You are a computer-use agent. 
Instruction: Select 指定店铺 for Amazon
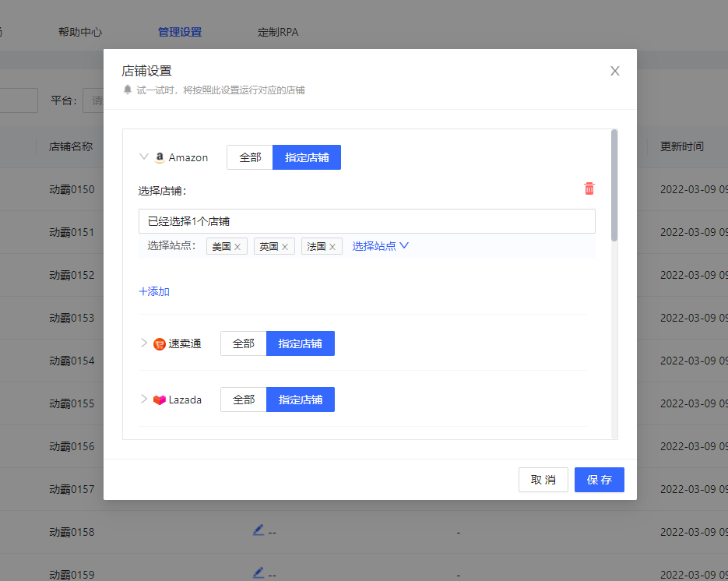pos(307,157)
